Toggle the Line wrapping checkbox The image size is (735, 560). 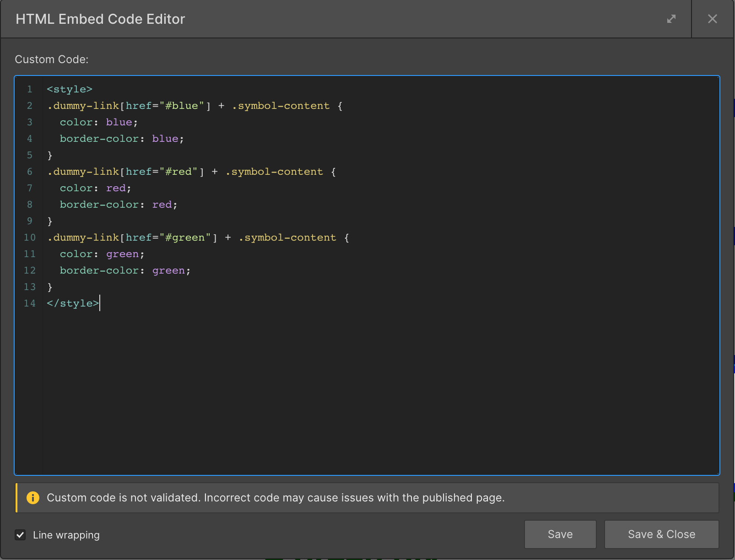click(x=20, y=535)
